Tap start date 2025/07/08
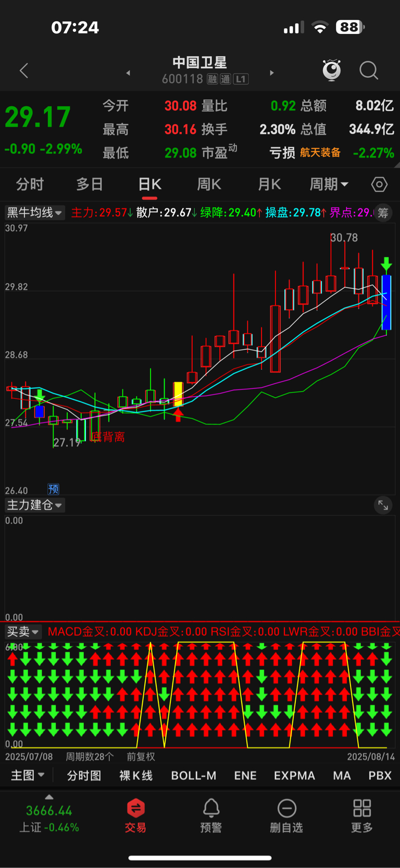 [x=29, y=756]
